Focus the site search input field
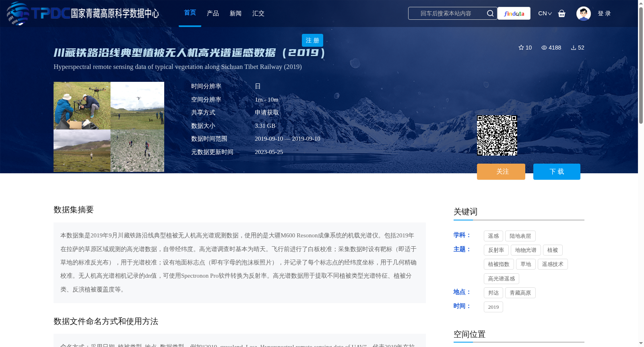The height and width of the screenshot is (347, 644). click(x=447, y=13)
